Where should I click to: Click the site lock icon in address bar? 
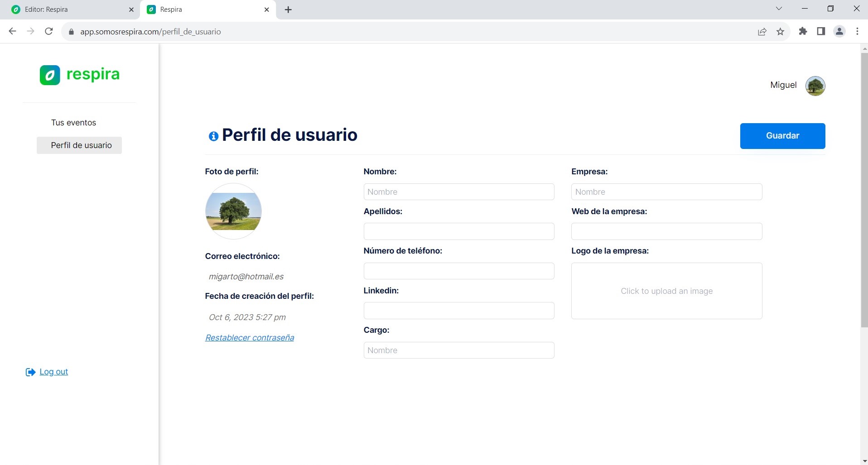point(71,32)
